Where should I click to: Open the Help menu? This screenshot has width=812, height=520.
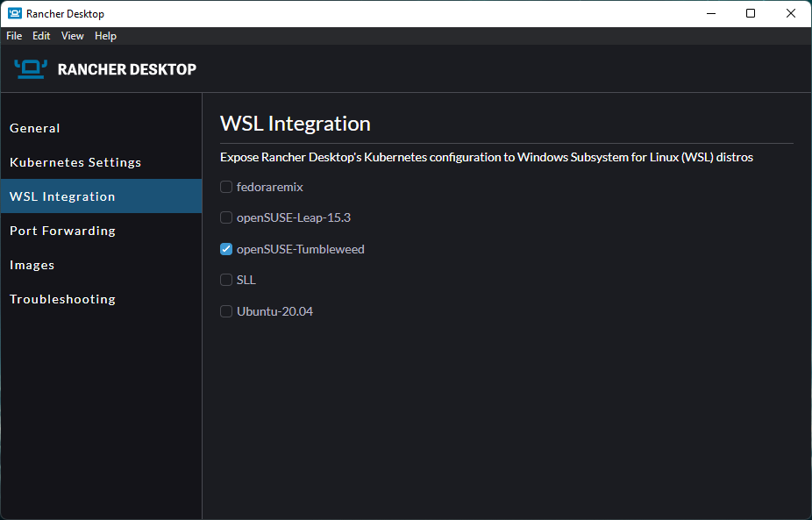click(x=105, y=36)
